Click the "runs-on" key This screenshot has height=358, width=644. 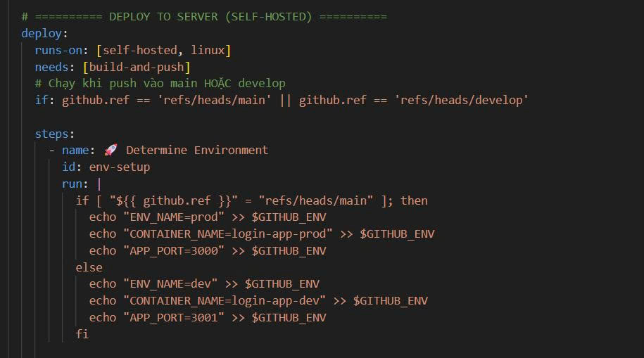58,50
